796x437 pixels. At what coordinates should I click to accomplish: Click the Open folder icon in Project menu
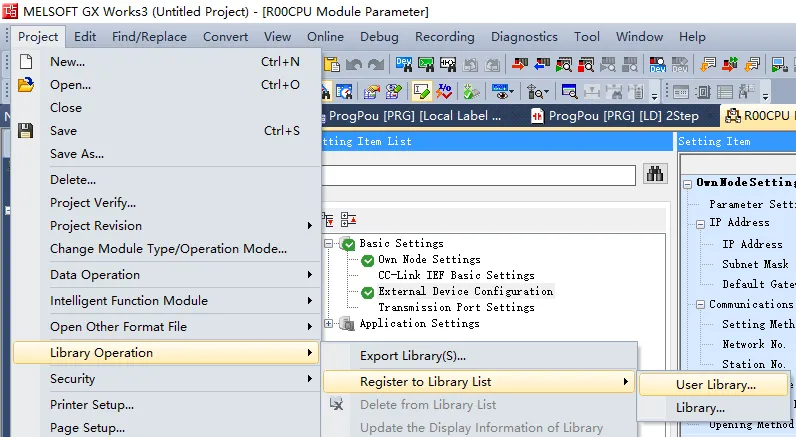click(x=26, y=85)
